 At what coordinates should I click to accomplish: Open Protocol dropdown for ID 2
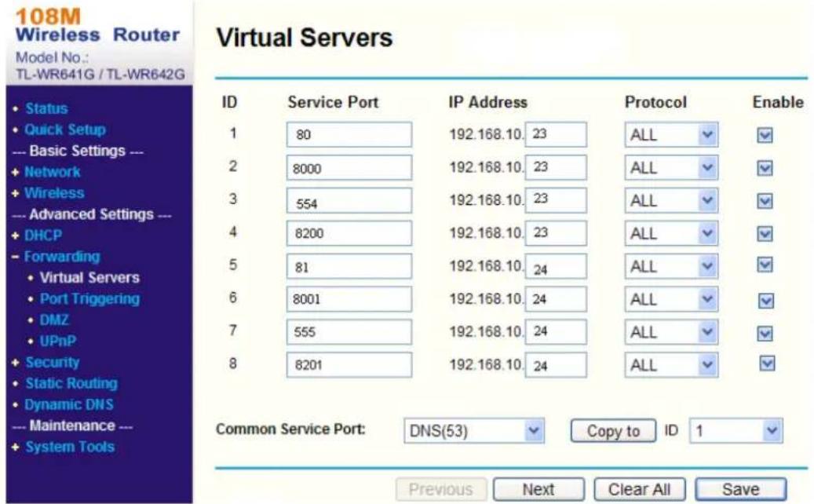(x=671, y=168)
